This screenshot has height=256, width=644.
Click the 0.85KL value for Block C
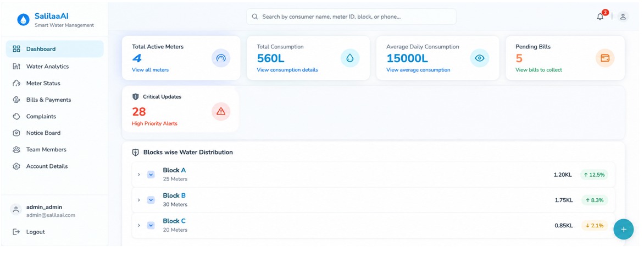click(563, 226)
